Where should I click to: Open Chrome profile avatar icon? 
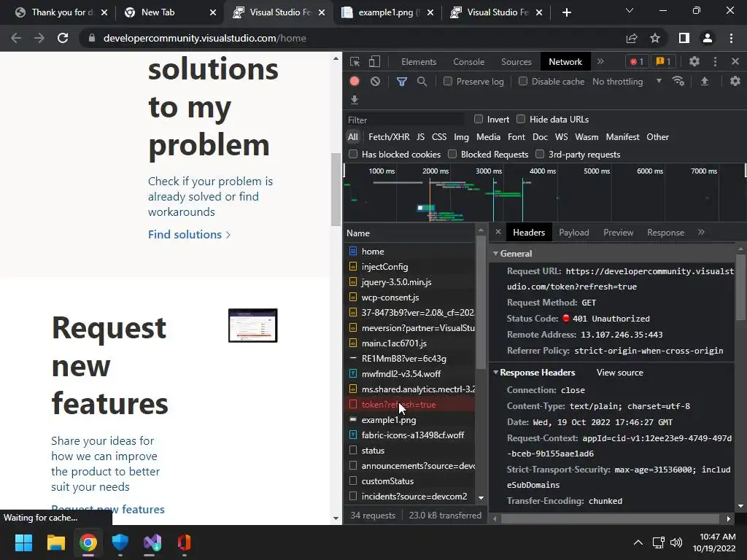708,38
